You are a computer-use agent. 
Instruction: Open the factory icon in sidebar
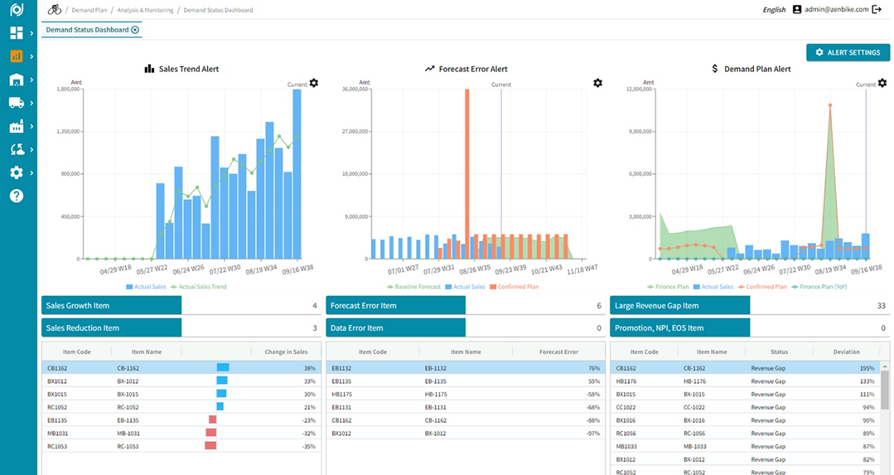click(x=16, y=127)
